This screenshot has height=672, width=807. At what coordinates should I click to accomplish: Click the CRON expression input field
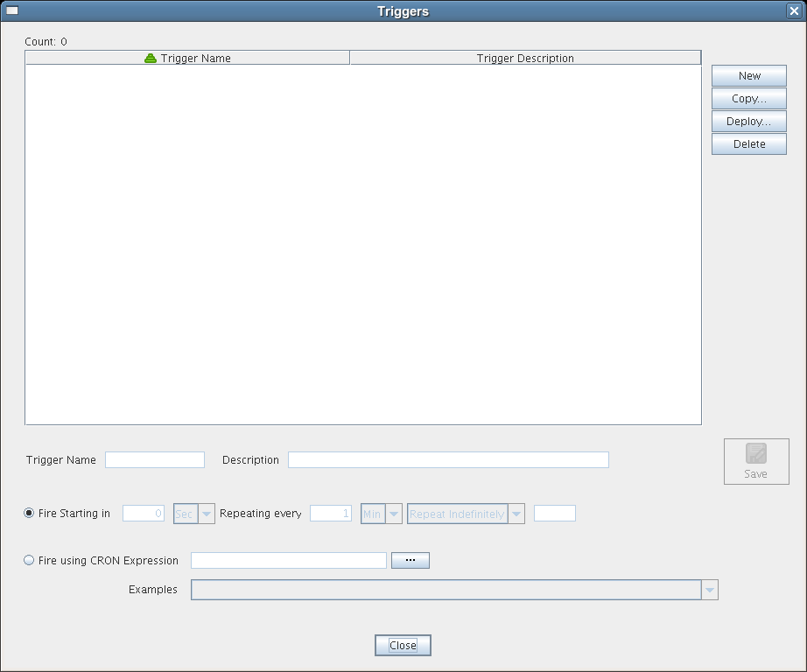(x=289, y=560)
